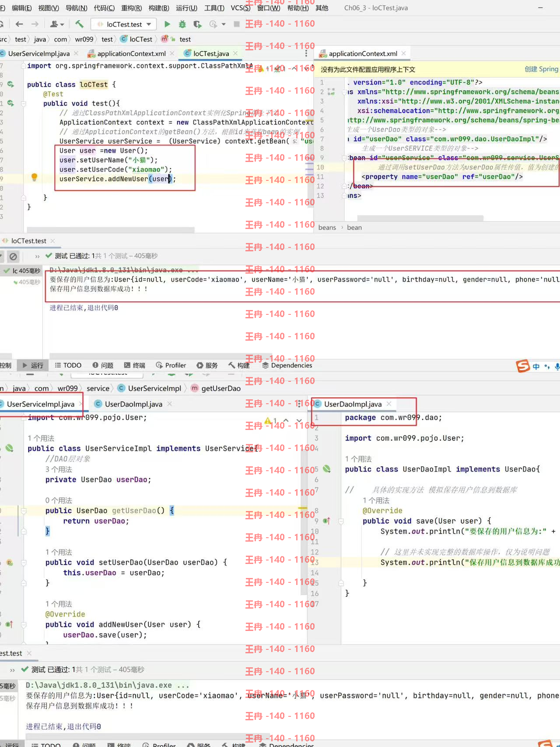Collapse fold toggle beside addNewUser(User user) method
This screenshot has width=560, height=747.
pyautogui.click(x=24, y=624)
